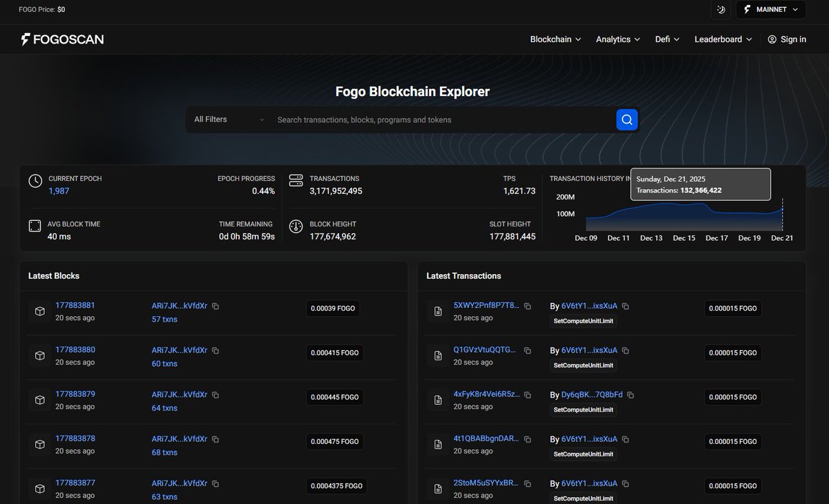Open 57 txns link
829x504 pixels.
click(164, 319)
